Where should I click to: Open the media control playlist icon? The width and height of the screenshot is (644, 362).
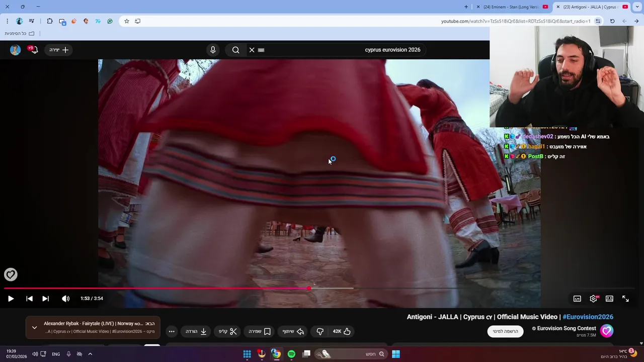[32, 21]
